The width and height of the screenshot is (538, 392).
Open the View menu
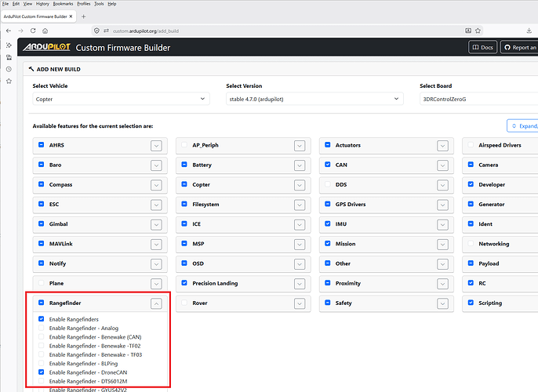[x=27, y=4]
